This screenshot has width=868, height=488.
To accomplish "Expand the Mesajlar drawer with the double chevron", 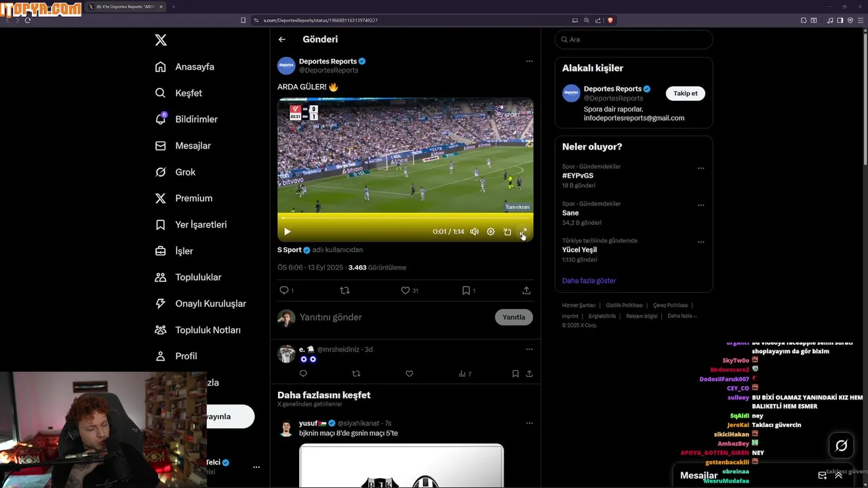I will (838, 475).
